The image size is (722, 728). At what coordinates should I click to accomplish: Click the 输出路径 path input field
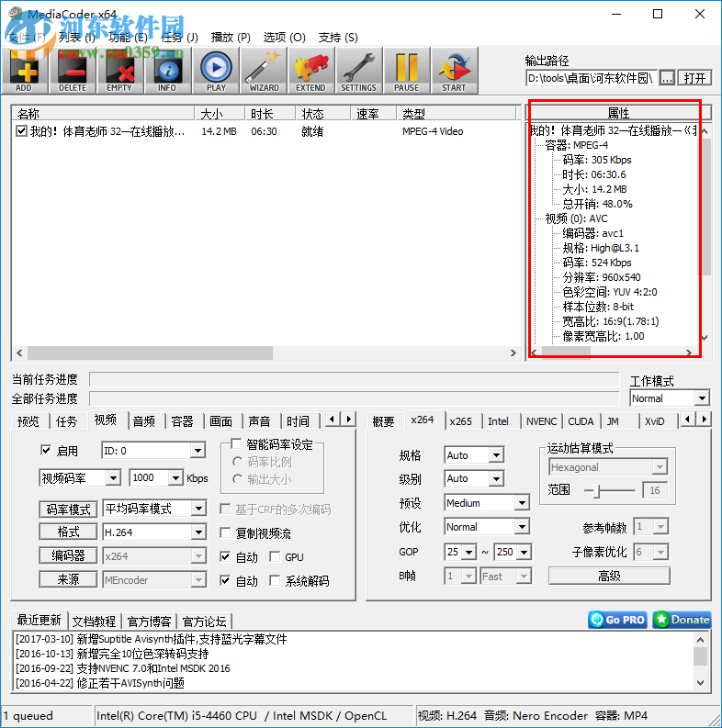point(592,78)
